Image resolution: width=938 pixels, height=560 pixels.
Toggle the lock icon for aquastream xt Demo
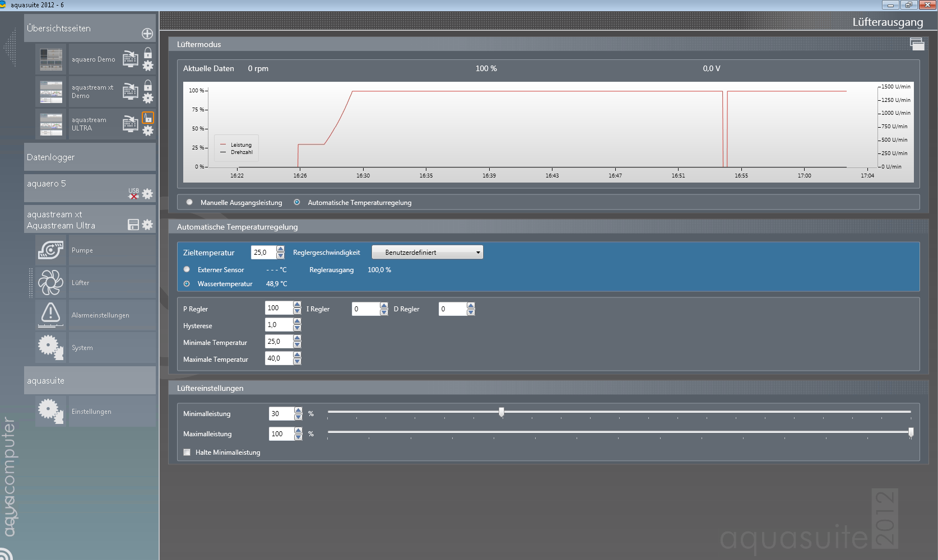(148, 85)
